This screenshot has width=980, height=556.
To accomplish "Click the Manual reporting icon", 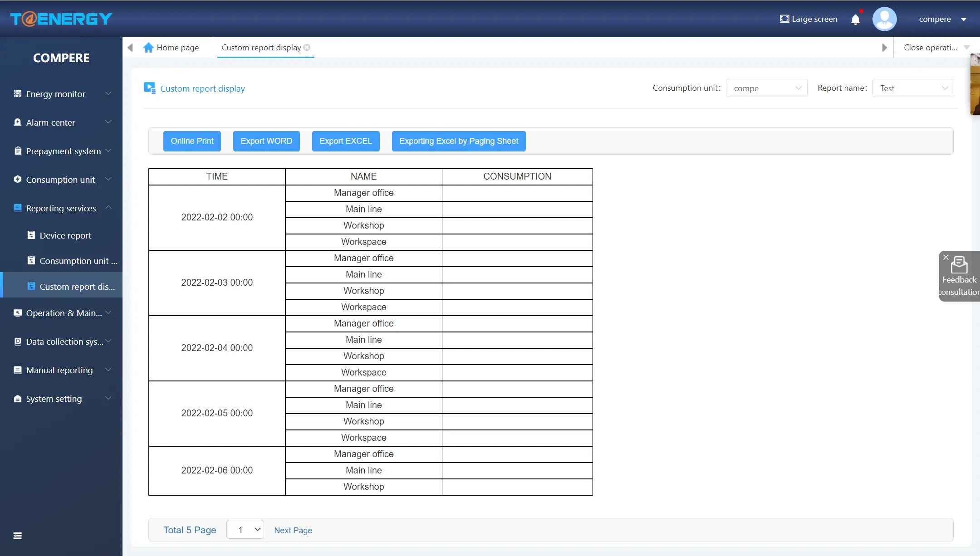I will 17,370.
